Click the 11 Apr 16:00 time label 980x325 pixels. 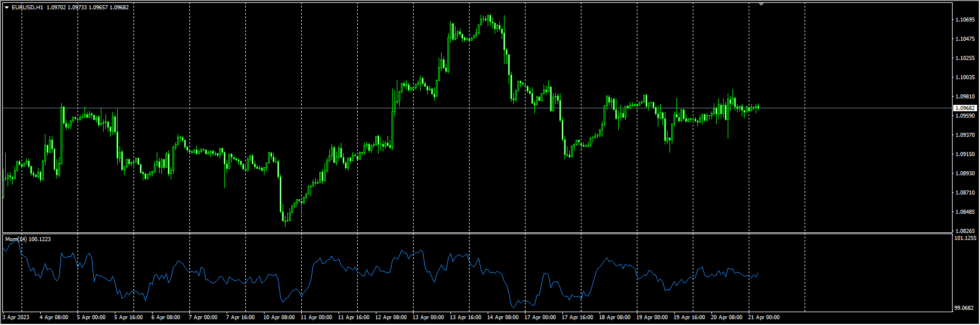353,317
